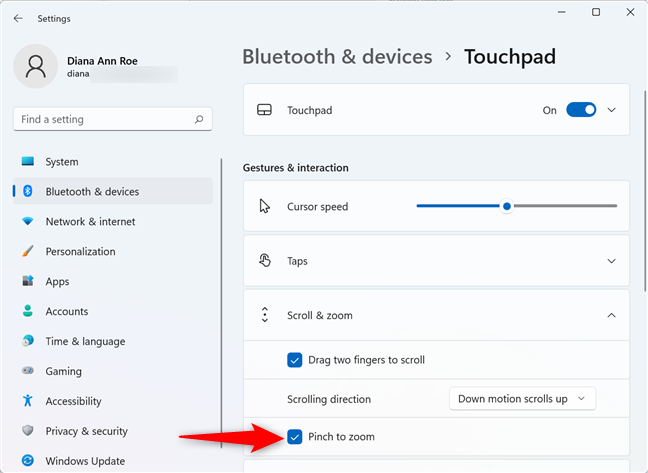Open the Scrolling direction dropdown

(522, 399)
